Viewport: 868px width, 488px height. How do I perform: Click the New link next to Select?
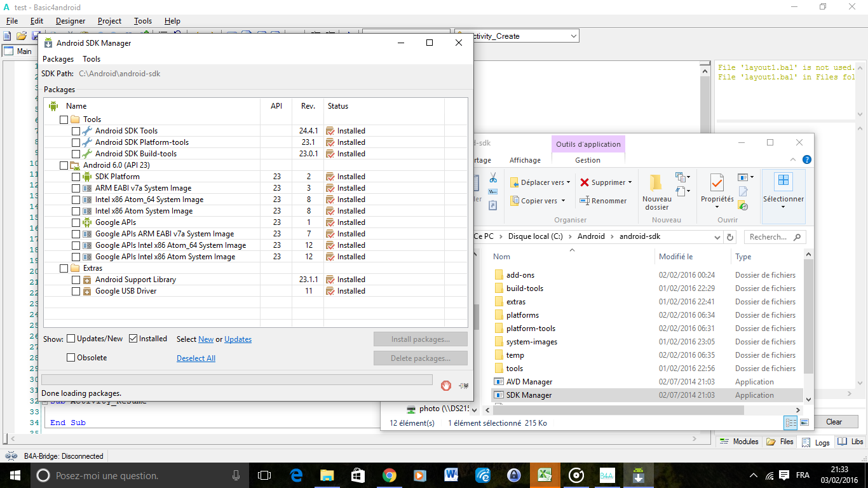206,339
